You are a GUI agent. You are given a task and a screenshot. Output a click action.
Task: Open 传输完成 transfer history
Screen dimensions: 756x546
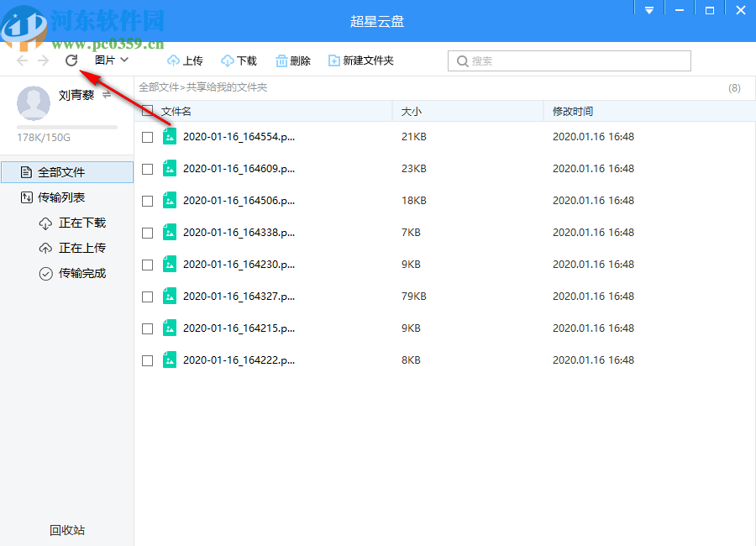(x=80, y=273)
